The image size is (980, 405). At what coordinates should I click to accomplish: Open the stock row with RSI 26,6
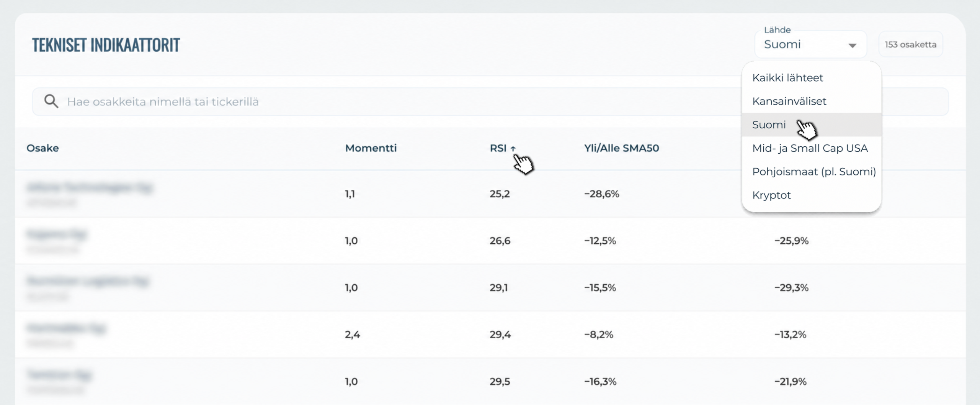[x=490, y=241]
